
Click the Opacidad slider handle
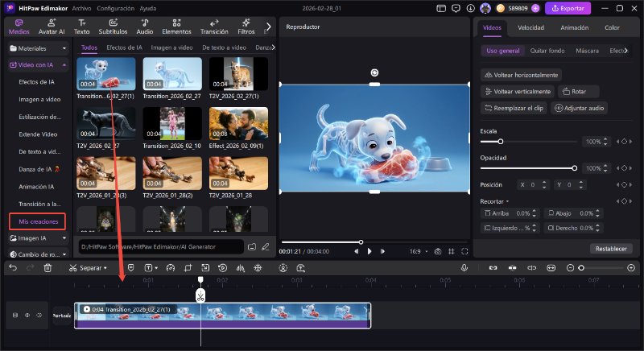574,167
